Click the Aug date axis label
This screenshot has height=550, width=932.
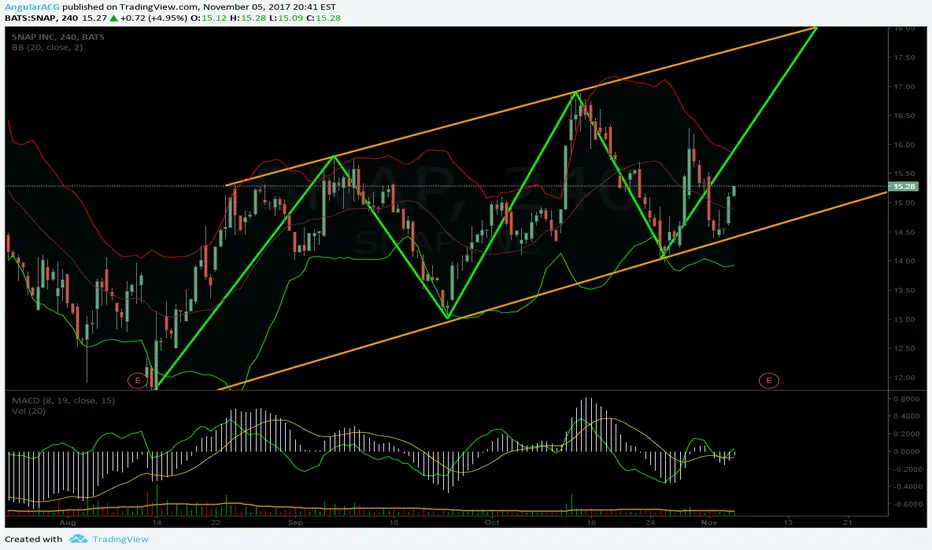(68, 523)
